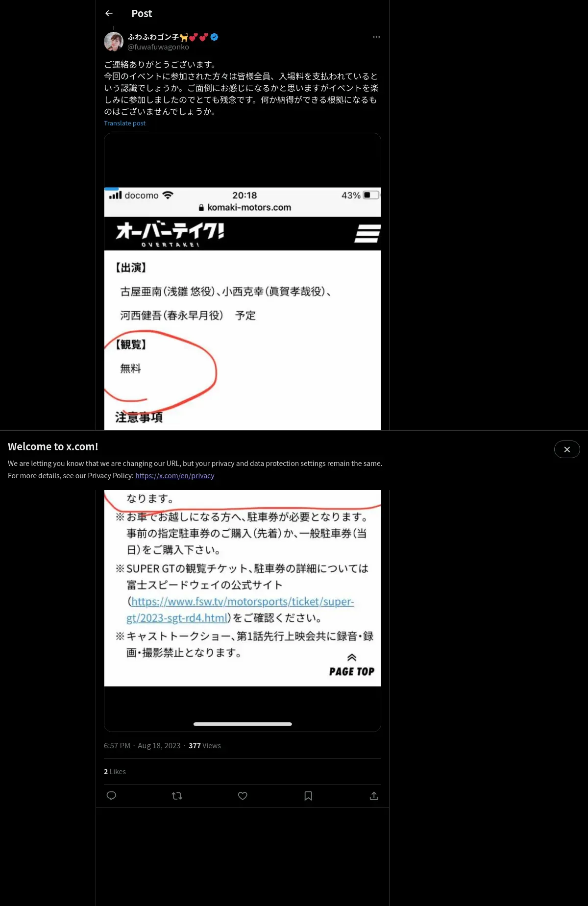Click the Post heading
This screenshot has width=588, height=906.
[x=142, y=13]
